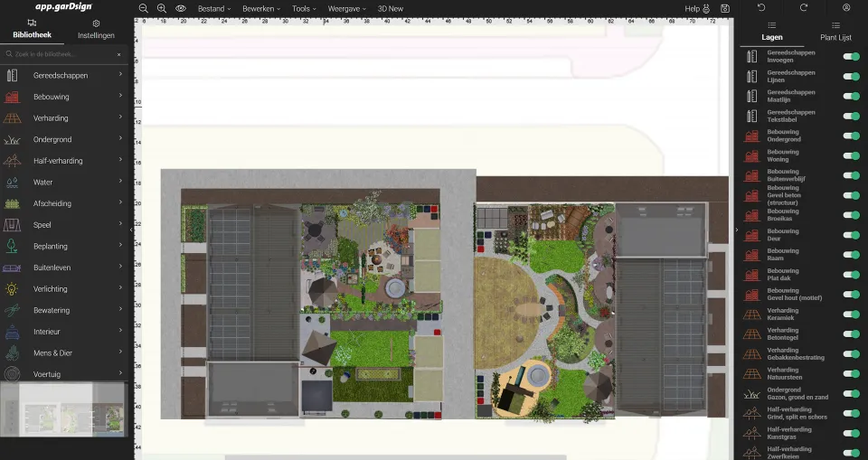Open the Interieur category
The image size is (868, 460).
pos(64,332)
